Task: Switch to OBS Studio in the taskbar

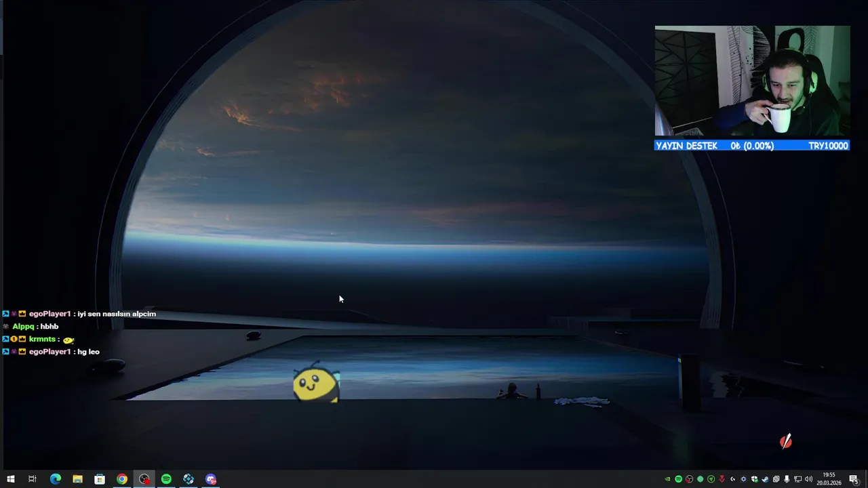Action: pos(144,479)
